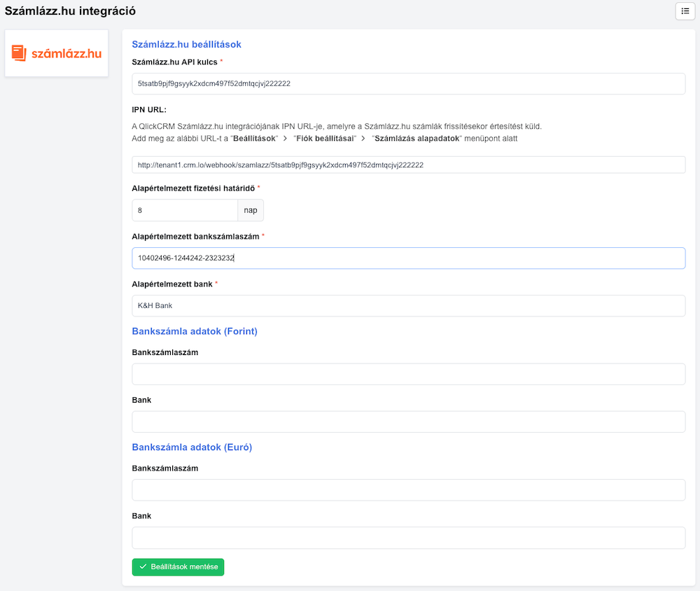Screen dimensions: 700x591
Task: Click the Bankszámla adatok (Euró) heading
Action: (x=192, y=447)
